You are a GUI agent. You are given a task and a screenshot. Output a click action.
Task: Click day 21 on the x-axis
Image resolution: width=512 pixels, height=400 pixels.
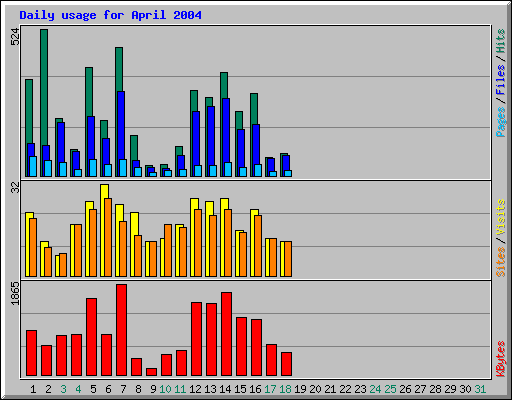(x=330, y=389)
